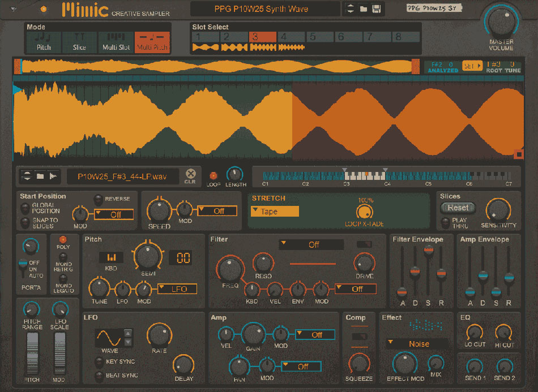The width and height of the screenshot is (538, 392).
Task: Toggle SNAP TO SLICES
Action: point(25,223)
